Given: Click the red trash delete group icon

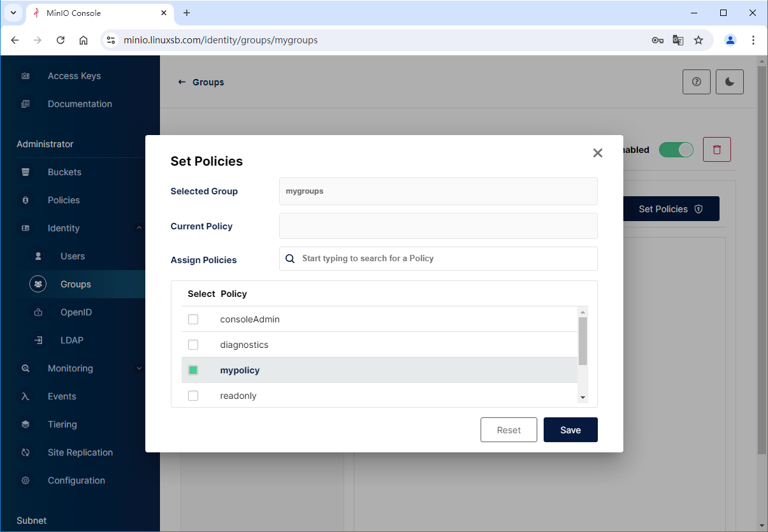Looking at the screenshot, I should pyautogui.click(x=716, y=150).
